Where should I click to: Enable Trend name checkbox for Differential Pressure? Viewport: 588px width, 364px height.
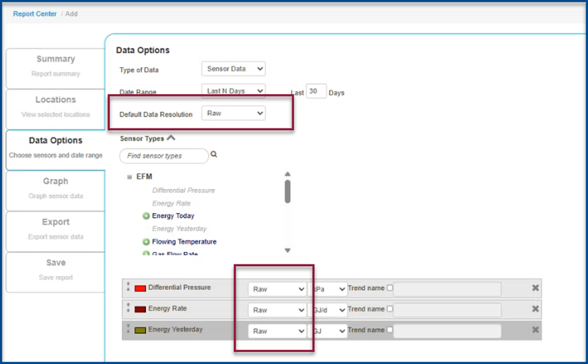point(390,289)
